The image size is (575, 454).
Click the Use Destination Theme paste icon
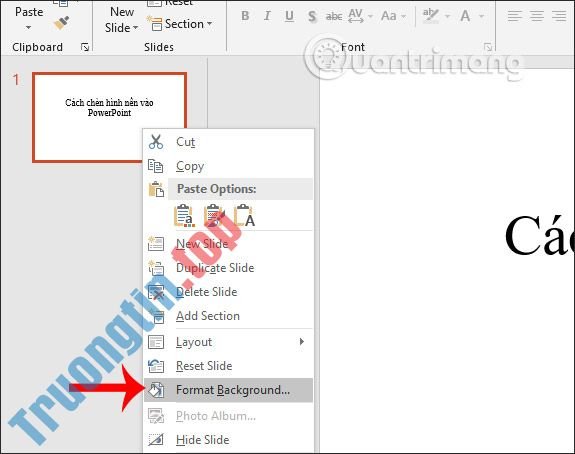(184, 215)
